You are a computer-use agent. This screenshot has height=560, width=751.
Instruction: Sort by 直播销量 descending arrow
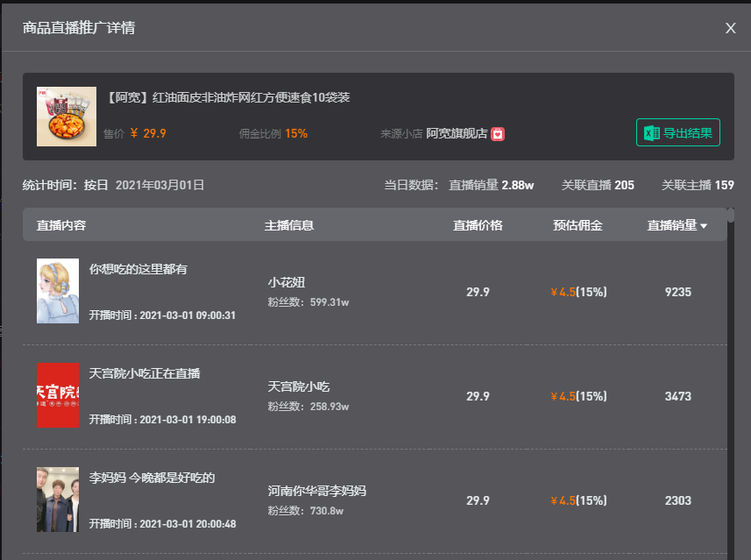703,226
